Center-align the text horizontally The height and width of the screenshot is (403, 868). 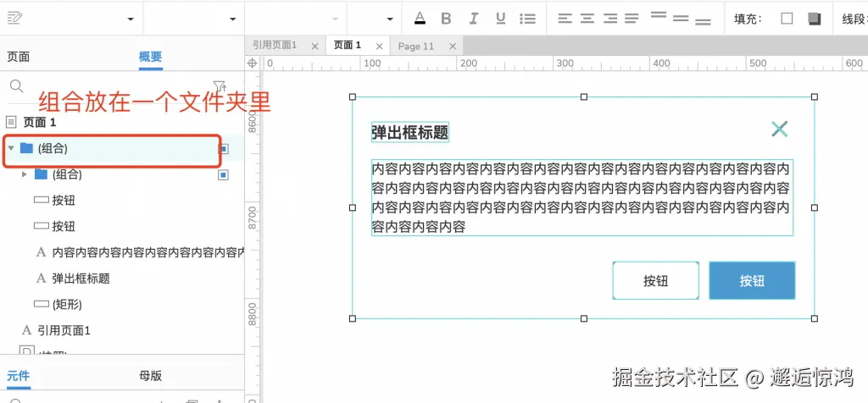click(587, 19)
